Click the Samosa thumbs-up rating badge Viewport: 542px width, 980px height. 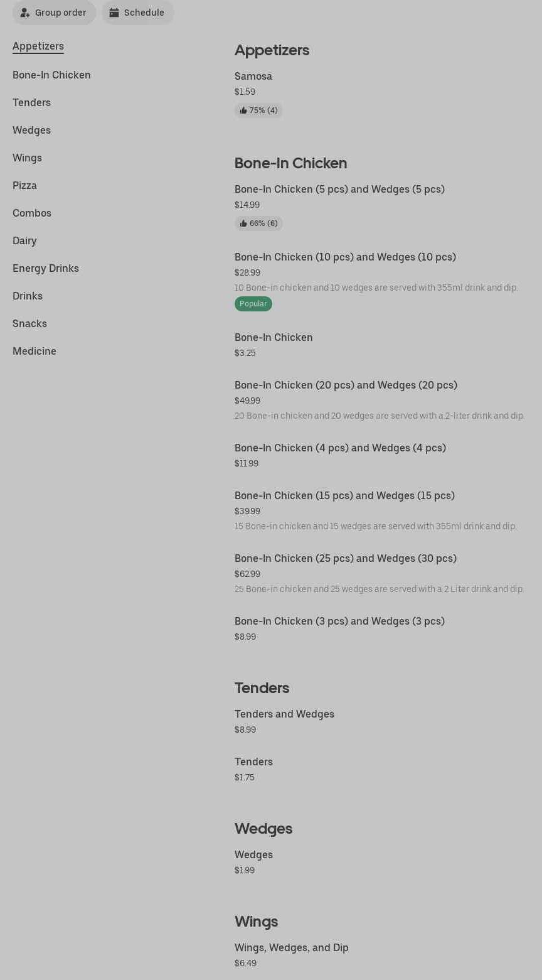coord(258,110)
